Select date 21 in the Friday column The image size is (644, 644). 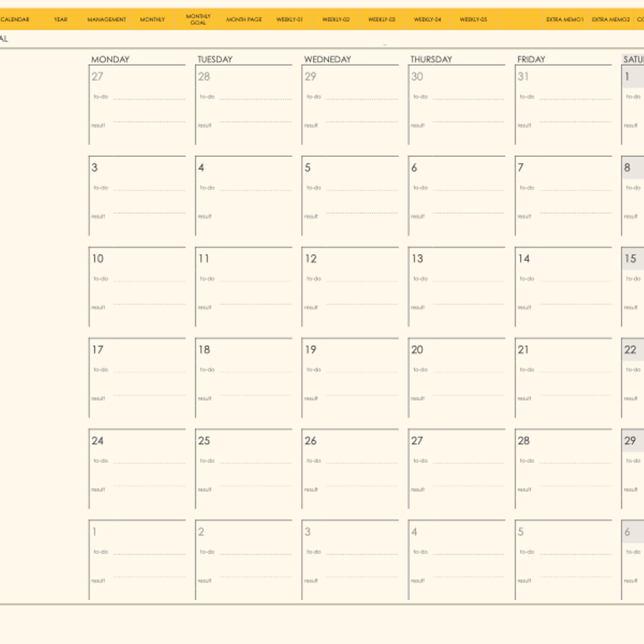(x=524, y=350)
